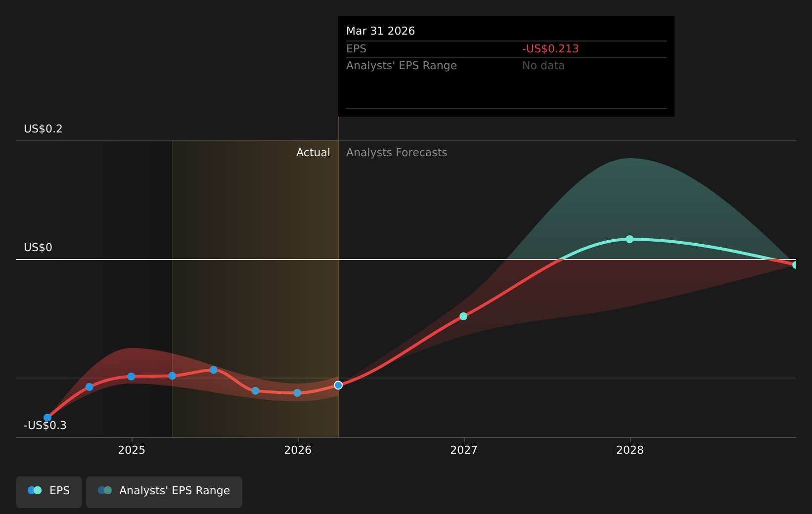Click the 'No data' tooltip value
812x514 pixels.
pos(543,66)
